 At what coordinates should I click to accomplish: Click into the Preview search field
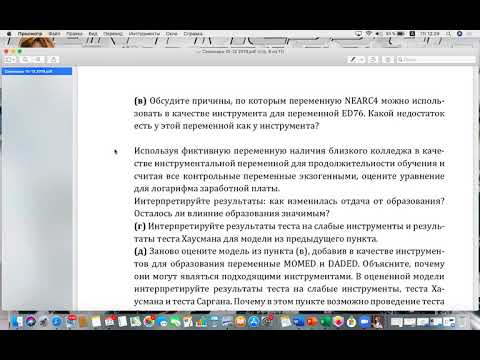pos(436,60)
